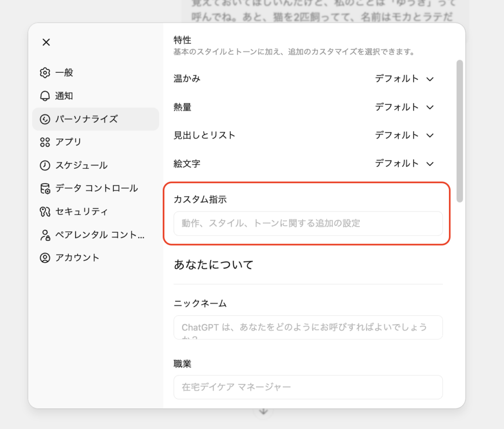Open the Headings and Lists (見出しとリスト) dropdown
Image resolution: width=504 pixels, height=429 pixels.
(404, 135)
